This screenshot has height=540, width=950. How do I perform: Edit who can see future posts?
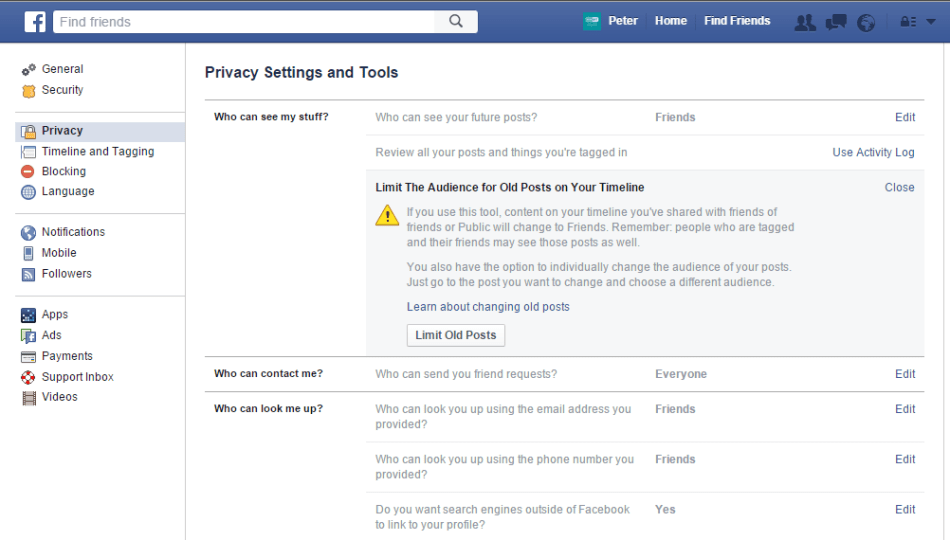coord(904,117)
